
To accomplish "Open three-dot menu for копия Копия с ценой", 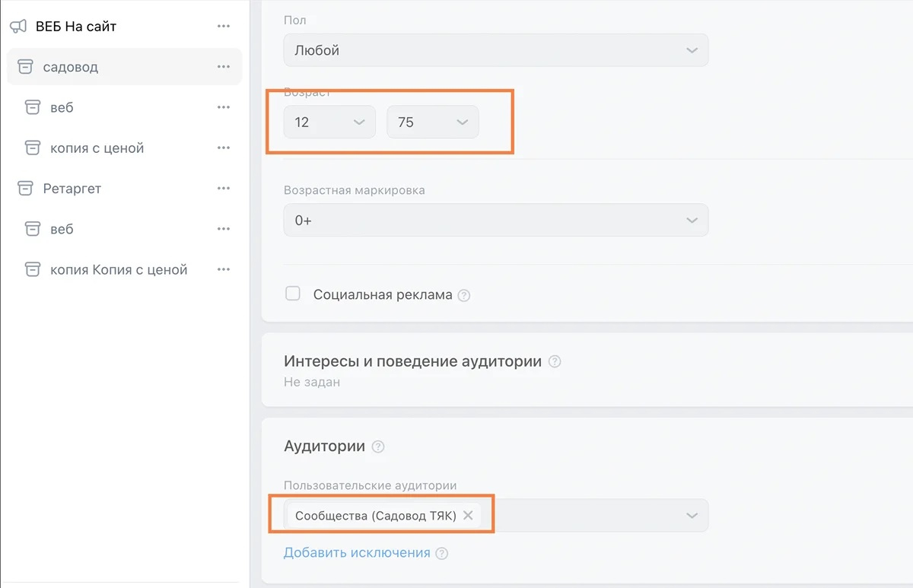I will (223, 270).
